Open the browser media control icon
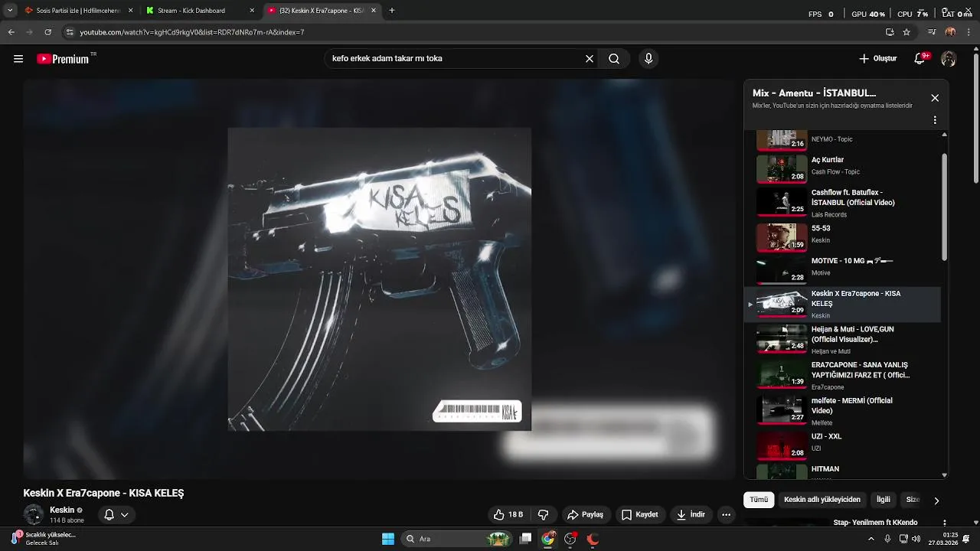980x551 pixels. 932,32
